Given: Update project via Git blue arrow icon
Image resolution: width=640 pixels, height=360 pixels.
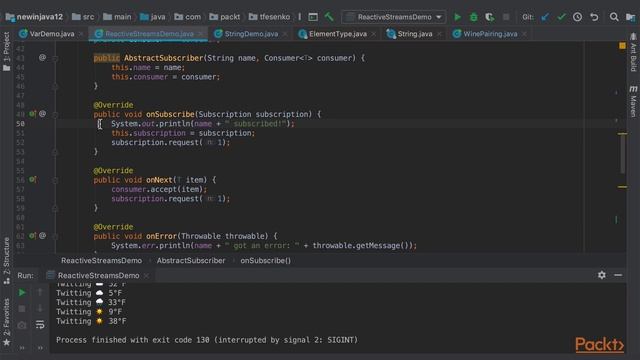Looking at the screenshot, I should click(545, 17).
